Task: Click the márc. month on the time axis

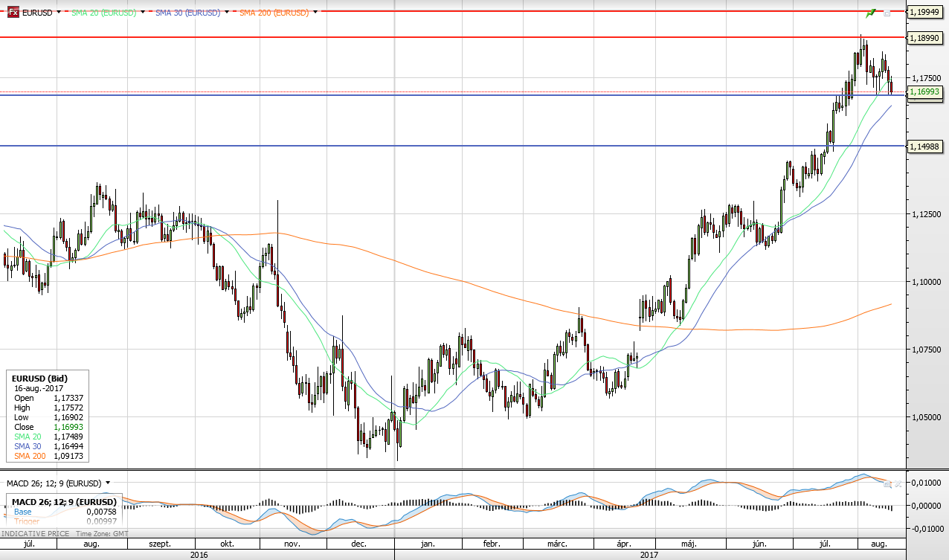Action: pos(558,544)
